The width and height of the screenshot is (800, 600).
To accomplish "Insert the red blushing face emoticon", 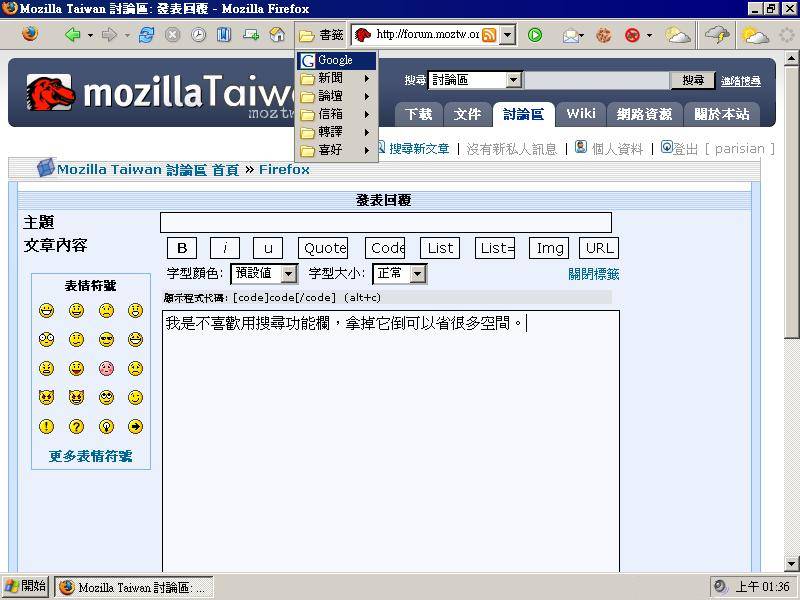I will (106, 368).
